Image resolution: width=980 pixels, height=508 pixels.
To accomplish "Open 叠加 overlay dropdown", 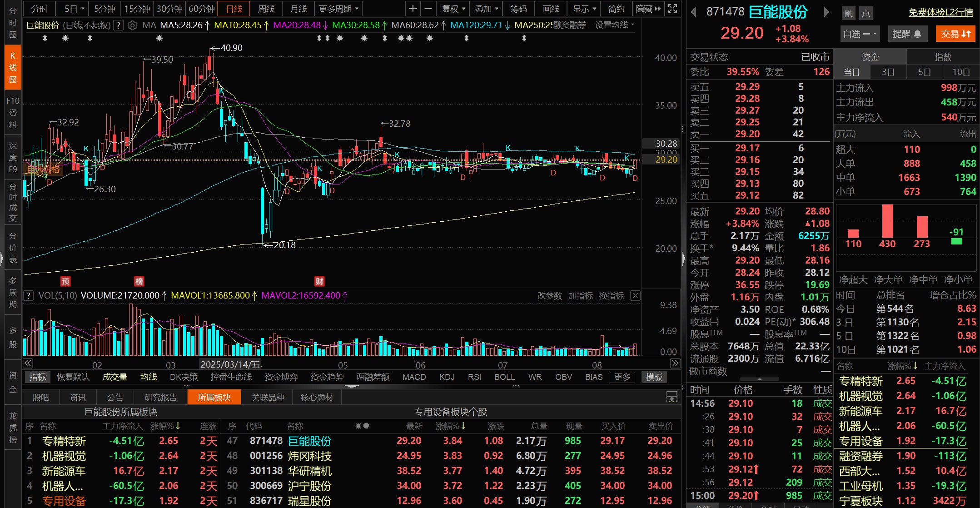I will (x=486, y=9).
